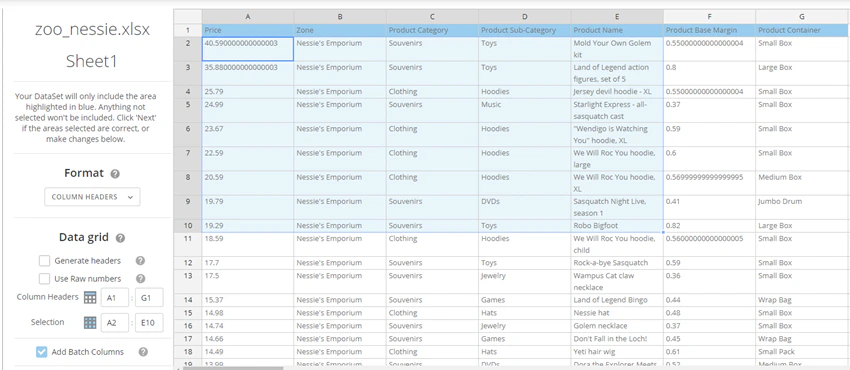Screen dimensions: 850x370
Task: Click the Jumbo Drum container cell
Action: (x=802, y=207)
